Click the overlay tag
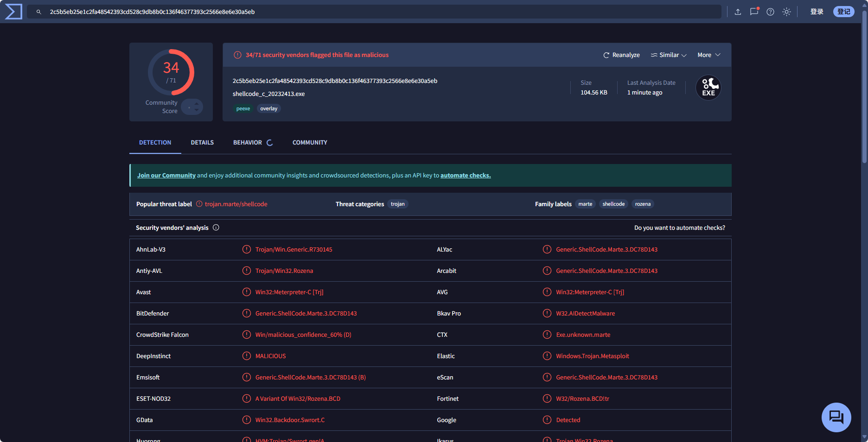The height and width of the screenshot is (442, 868). [269, 109]
